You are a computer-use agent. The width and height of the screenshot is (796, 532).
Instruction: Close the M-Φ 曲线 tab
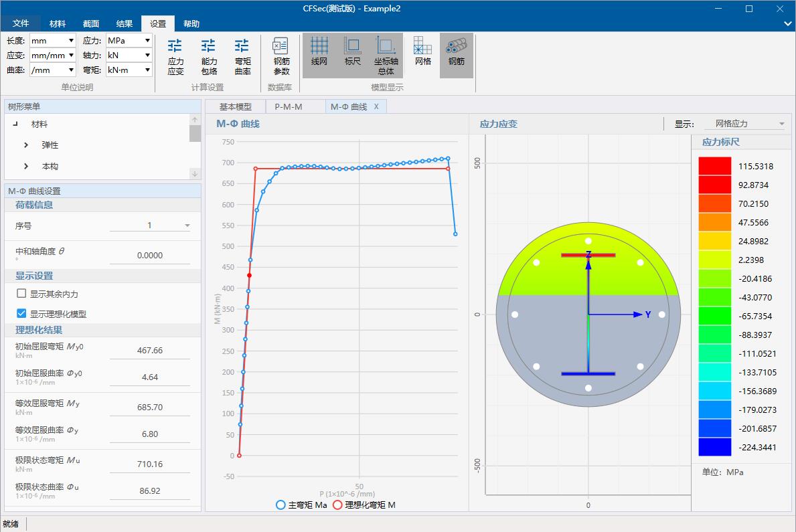pos(377,106)
